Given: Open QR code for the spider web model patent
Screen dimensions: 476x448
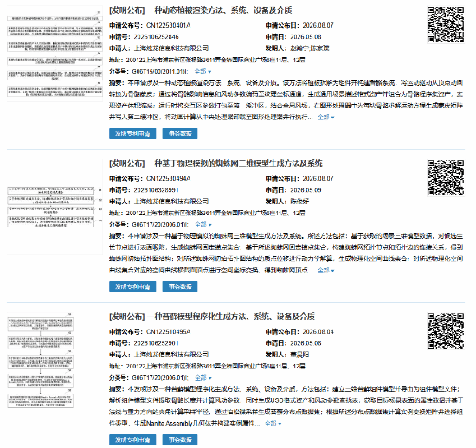Looking at the screenshot, I should 446,178.
